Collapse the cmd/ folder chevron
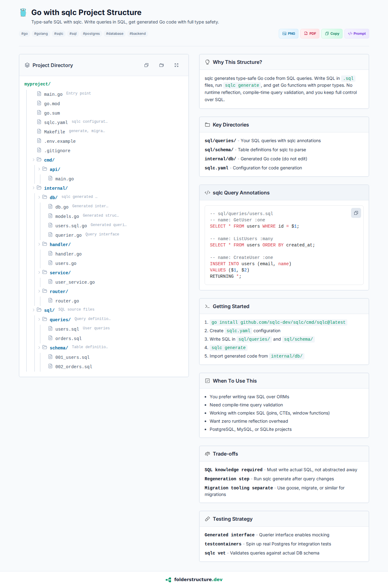Viewport: 388px width, 588px height. point(33,160)
